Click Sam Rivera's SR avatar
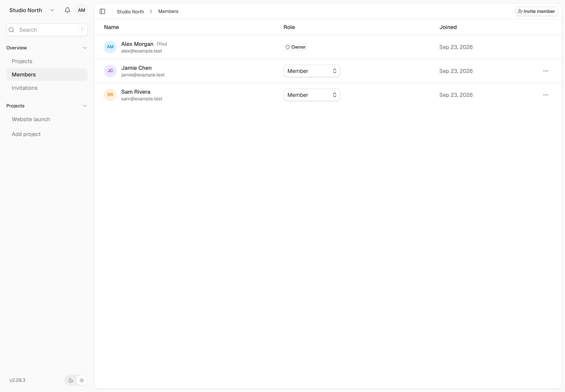565x392 pixels. tap(110, 95)
